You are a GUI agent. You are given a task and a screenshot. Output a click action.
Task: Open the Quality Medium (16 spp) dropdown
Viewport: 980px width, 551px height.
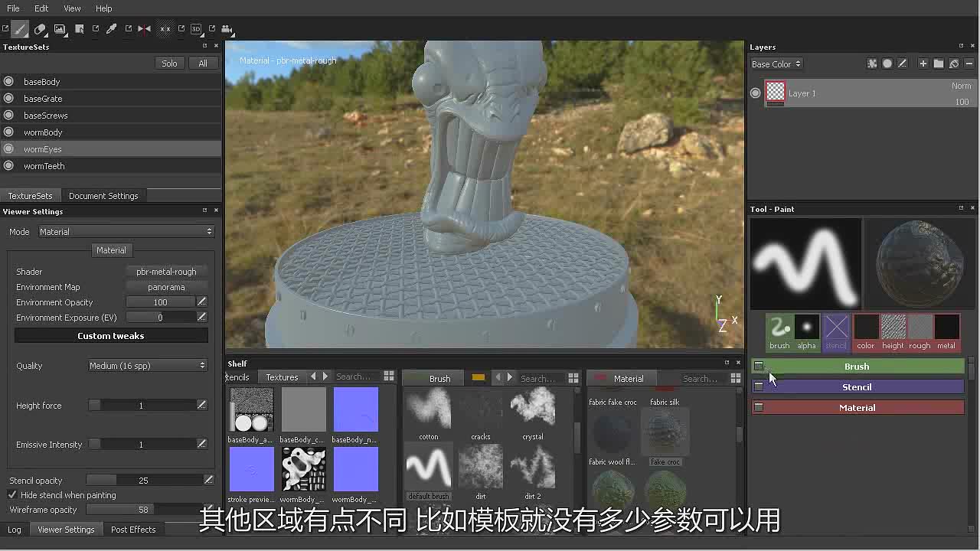pos(147,366)
